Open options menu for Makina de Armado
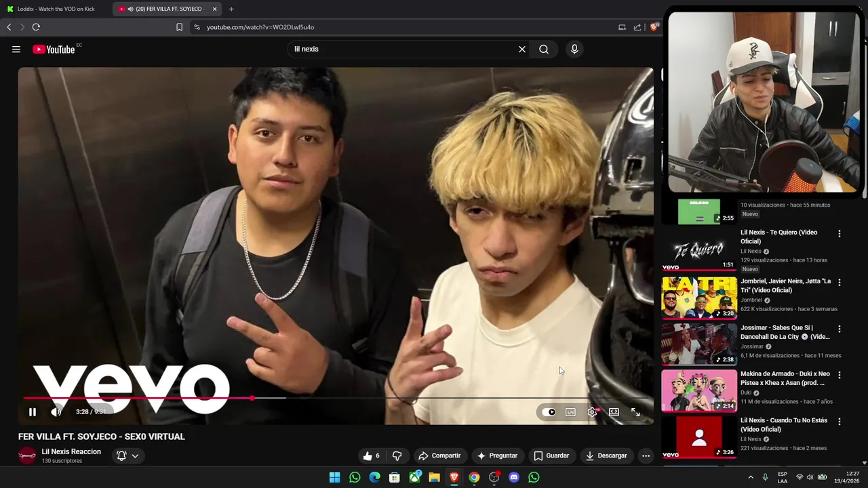868x488 pixels. click(840, 375)
